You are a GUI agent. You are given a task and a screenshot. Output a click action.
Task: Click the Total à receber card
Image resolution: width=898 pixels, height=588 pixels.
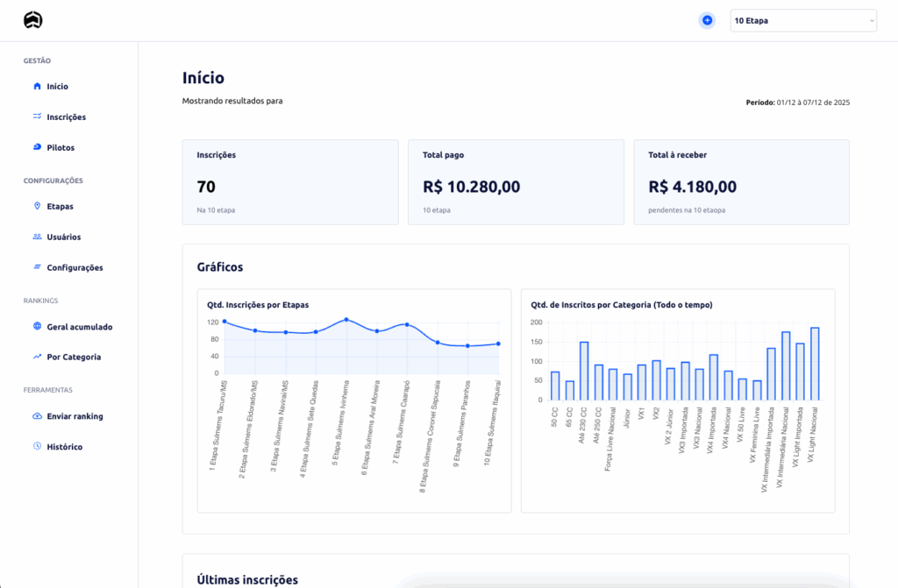(x=741, y=182)
